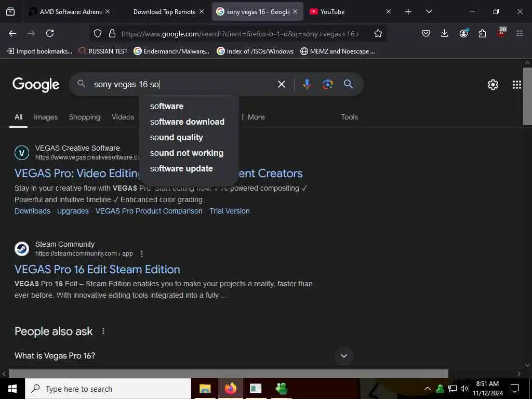This screenshot has height=399, width=532.
Task: Open site info via the padlock icon
Action: pos(112,33)
